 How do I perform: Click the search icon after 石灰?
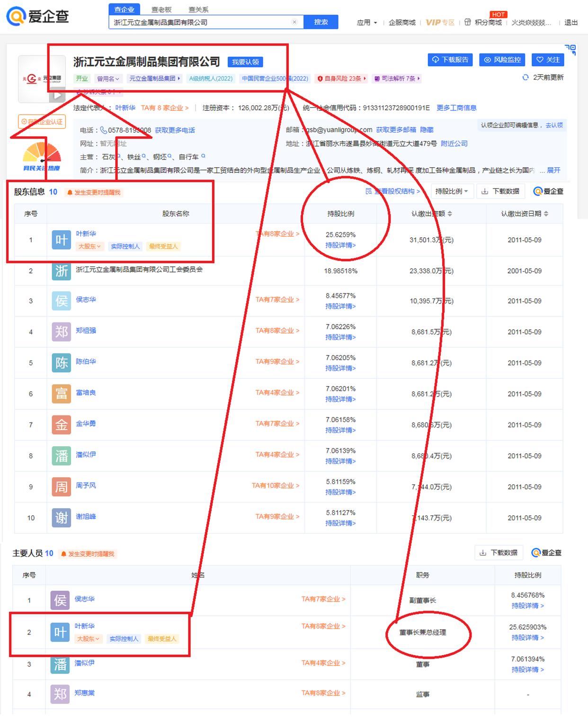tap(118, 156)
